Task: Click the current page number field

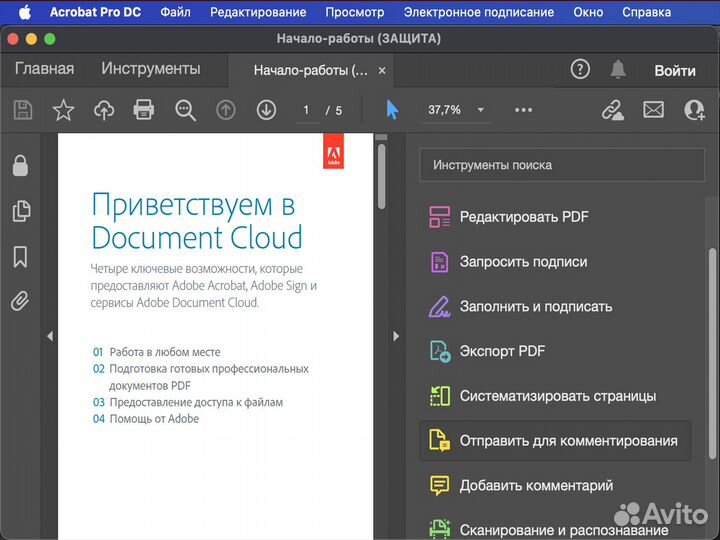Action: (x=306, y=110)
